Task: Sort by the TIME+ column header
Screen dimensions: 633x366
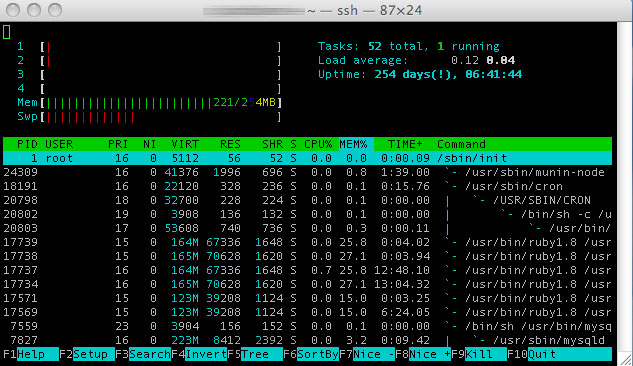Action: tap(405, 144)
